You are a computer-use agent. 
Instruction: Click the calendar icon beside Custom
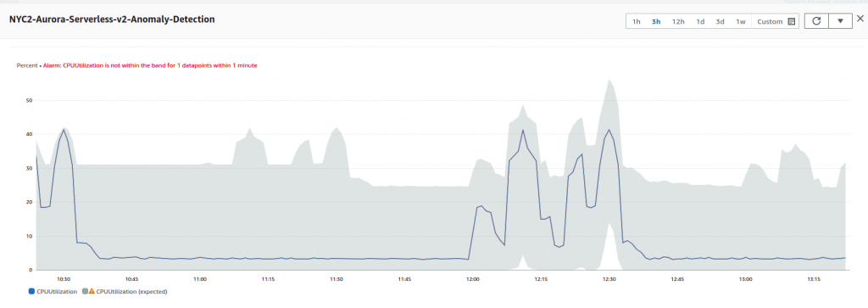click(791, 21)
